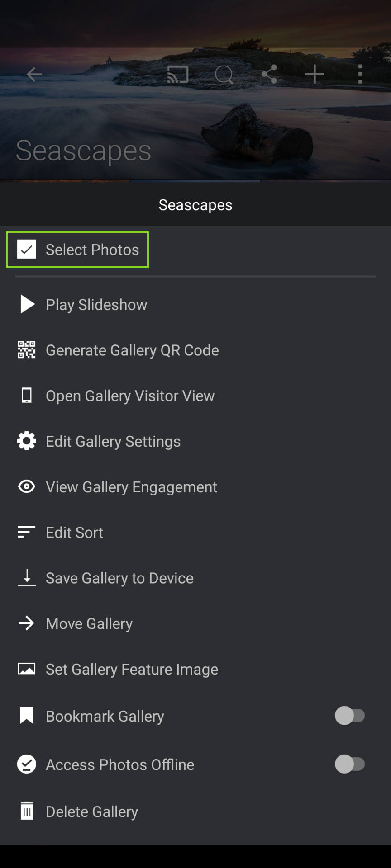Open Edit Sort options
Image resolution: width=391 pixels, height=868 pixels.
point(74,533)
